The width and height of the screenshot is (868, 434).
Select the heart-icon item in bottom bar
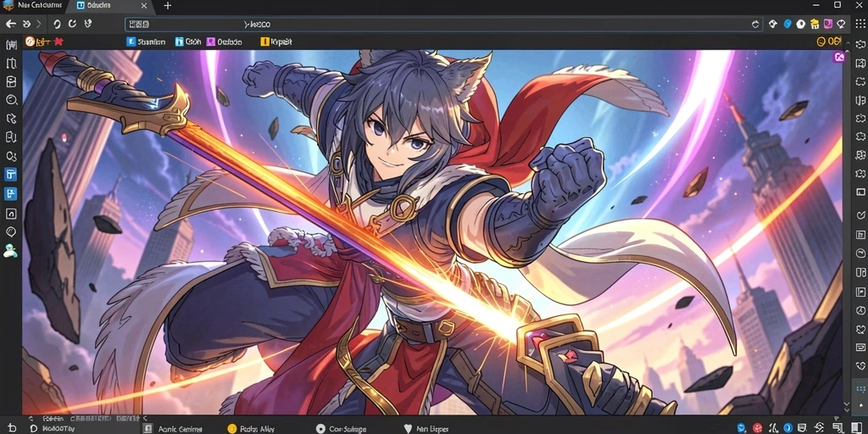pos(425,428)
